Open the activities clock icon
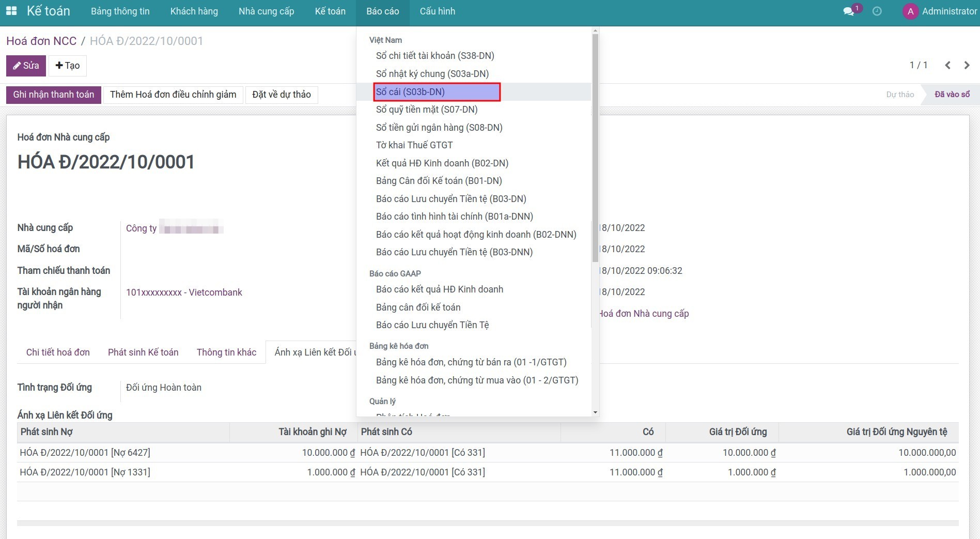 [x=877, y=11]
